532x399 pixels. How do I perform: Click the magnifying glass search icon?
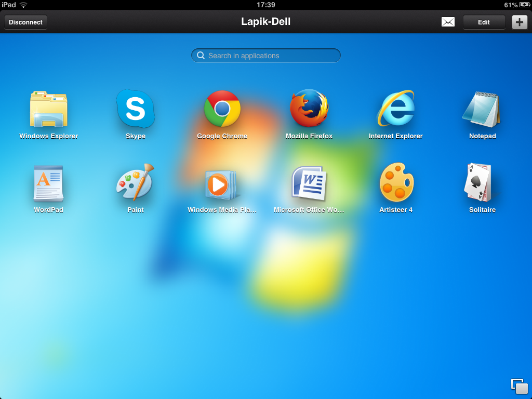[x=201, y=56]
